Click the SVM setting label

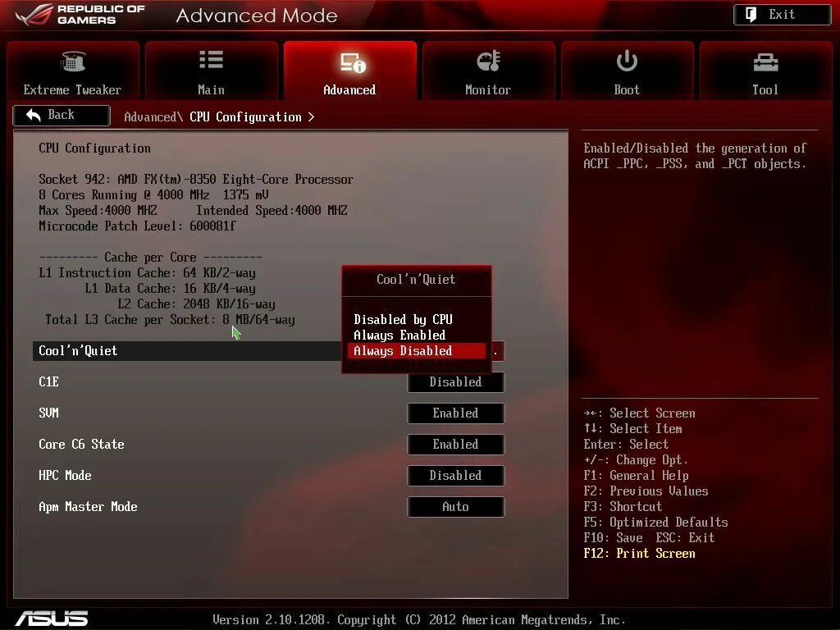(x=48, y=413)
